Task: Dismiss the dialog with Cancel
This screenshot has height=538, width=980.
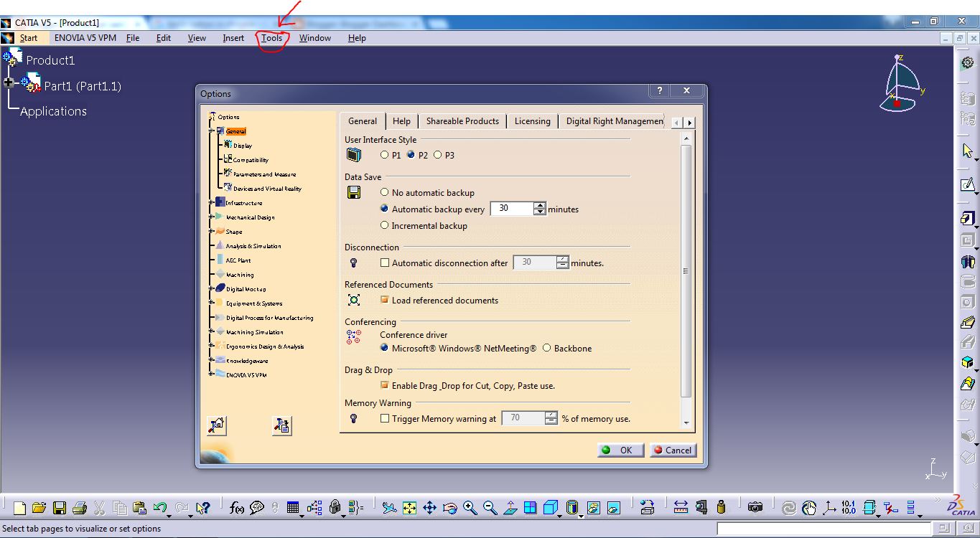Action: (x=672, y=450)
